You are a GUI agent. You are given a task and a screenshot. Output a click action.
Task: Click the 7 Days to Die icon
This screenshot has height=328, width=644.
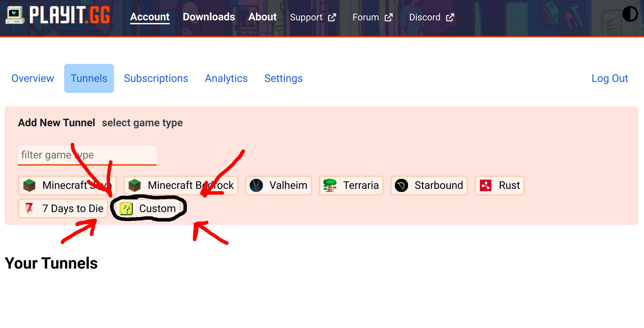click(29, 208)
